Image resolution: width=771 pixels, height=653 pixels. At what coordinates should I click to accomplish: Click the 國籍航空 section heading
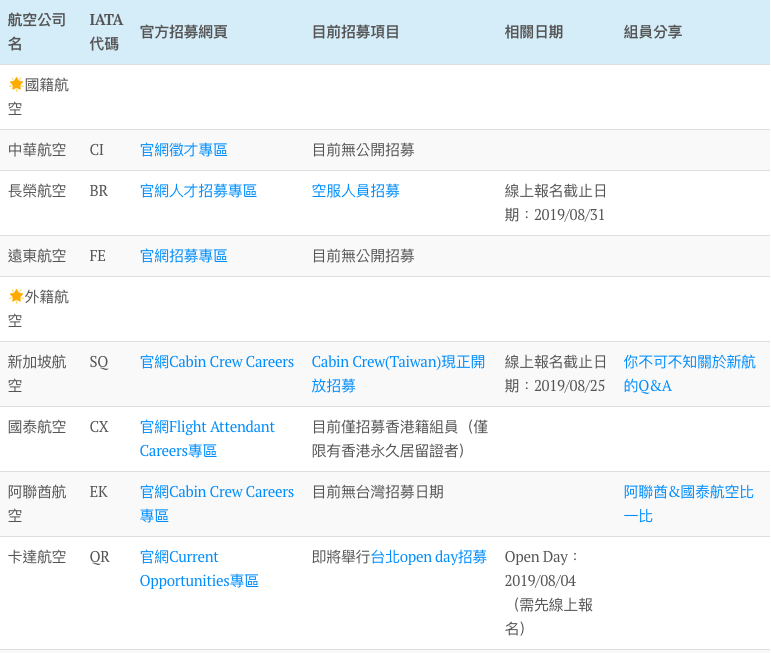[38, 96]
